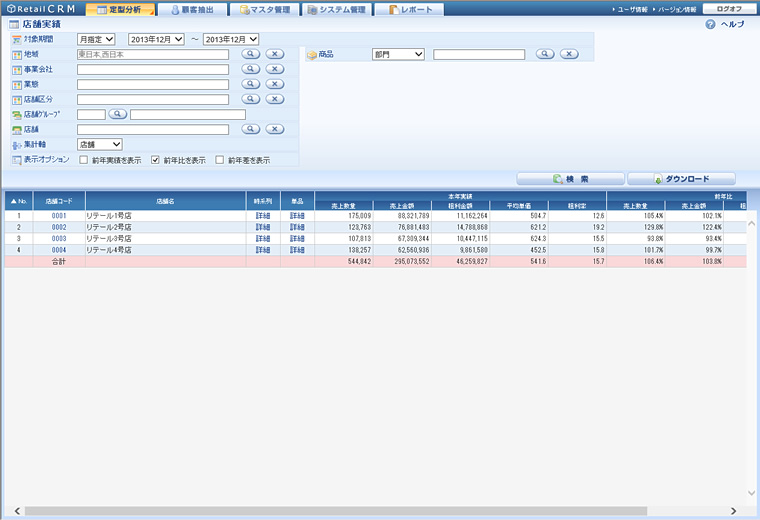760x520 pixels.
Task: Click the ユーザ情報 link
Action: pos(632,9)
